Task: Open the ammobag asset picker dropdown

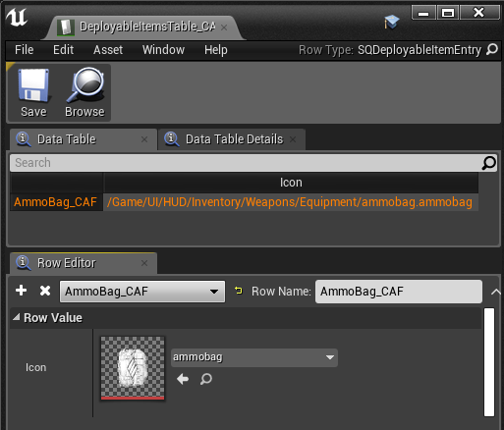Action: 254,357
